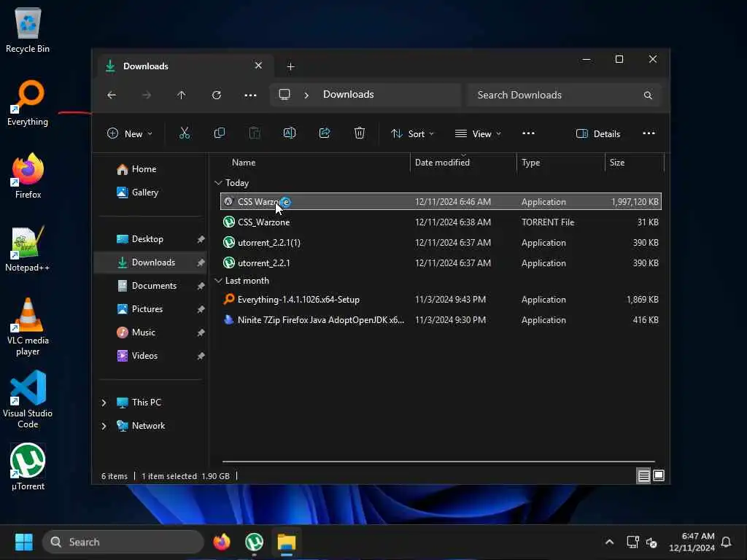Collapse the Last month group
The width and height of the screenshot is (747, 560).
(218, 281)
